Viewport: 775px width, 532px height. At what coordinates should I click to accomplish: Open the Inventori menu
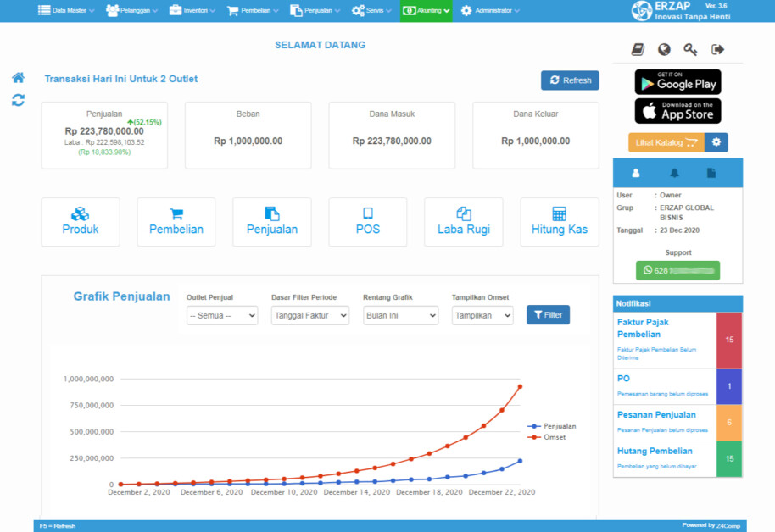tap(192, 10)
